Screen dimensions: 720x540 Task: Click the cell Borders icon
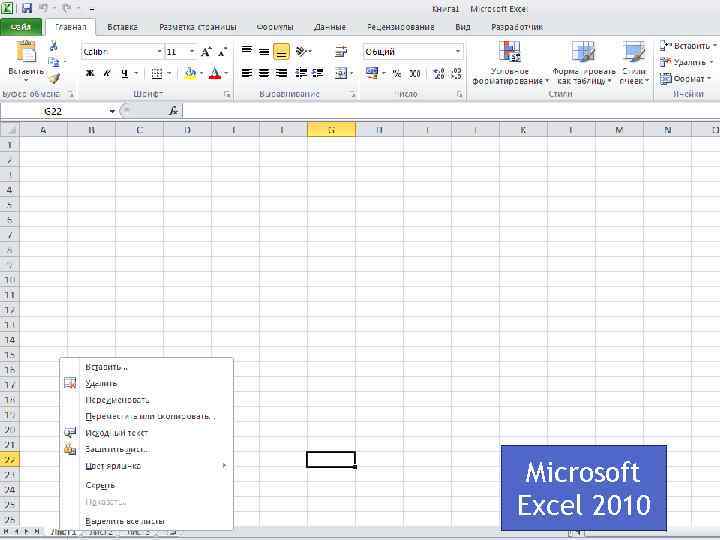coord(157,73)
